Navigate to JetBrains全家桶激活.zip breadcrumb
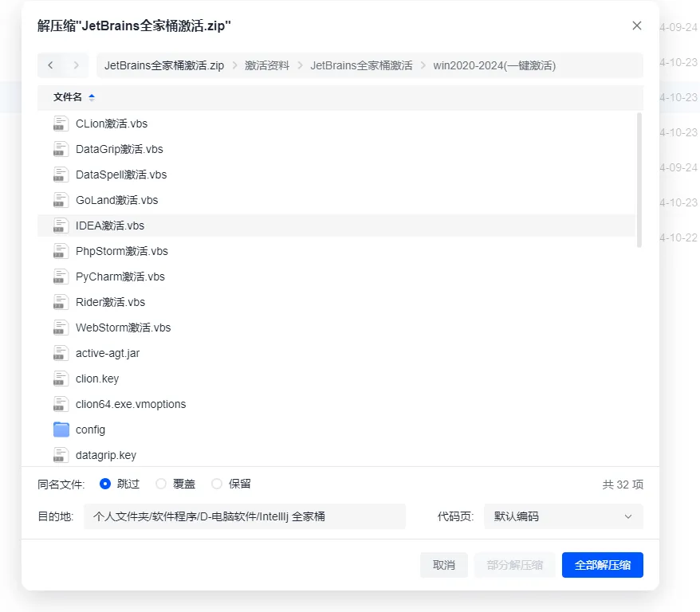 pos(164,65)
